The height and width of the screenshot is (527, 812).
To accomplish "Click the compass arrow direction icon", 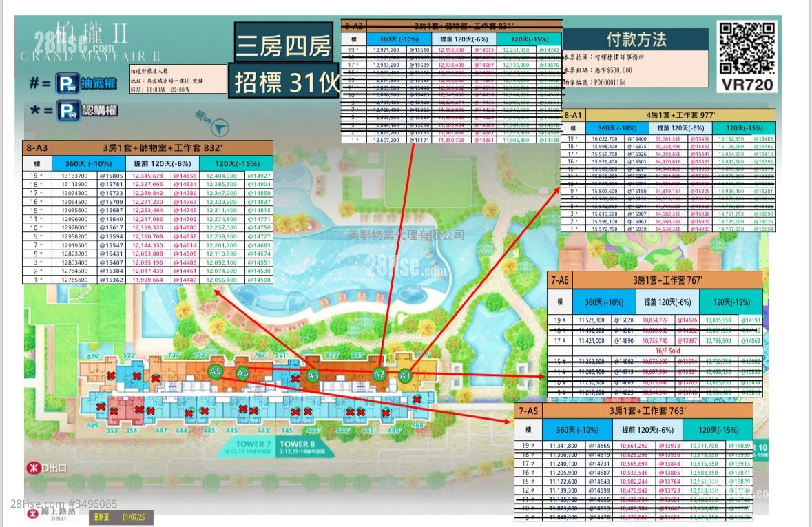I will pyautogui.click(x=220, y=127).
